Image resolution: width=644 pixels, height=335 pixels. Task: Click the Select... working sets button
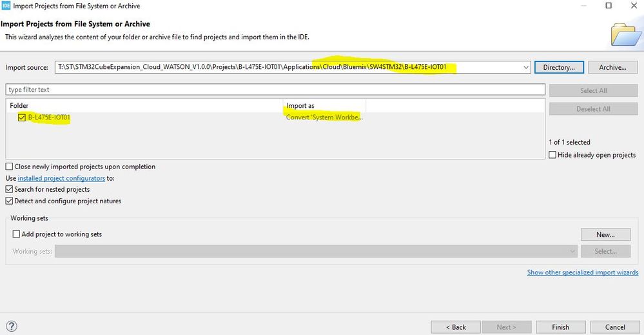tap(605, 251)
